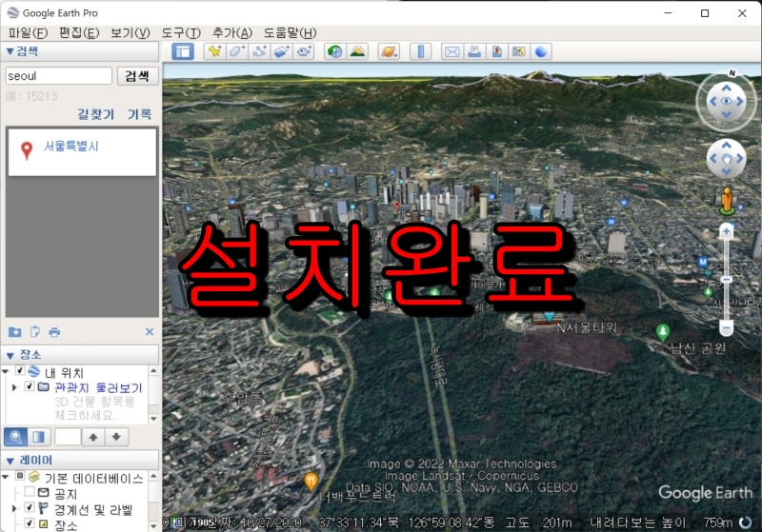Collapse the 기본 데이터베이스 tree node

6,477
